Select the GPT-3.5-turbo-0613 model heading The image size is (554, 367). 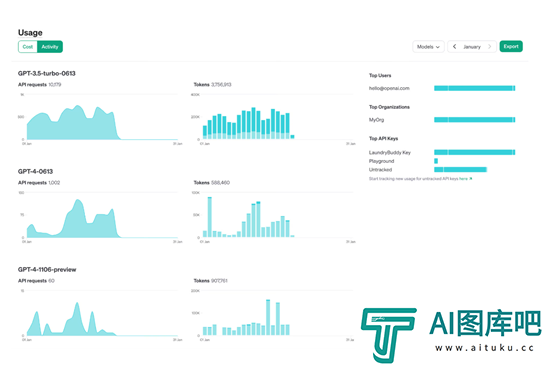coord(47,73)
